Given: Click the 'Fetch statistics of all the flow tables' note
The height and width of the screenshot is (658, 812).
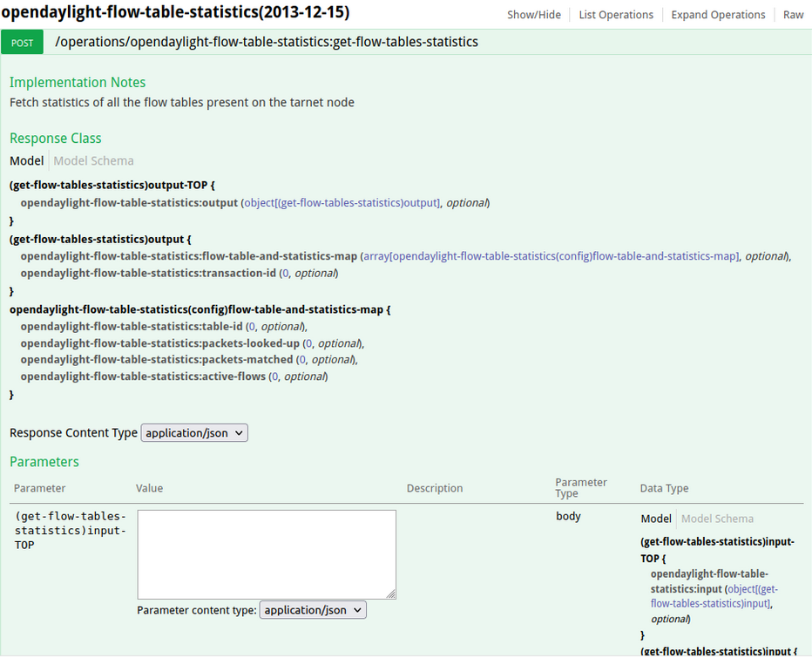Looking at the screenshot, I should coord(182,102).
